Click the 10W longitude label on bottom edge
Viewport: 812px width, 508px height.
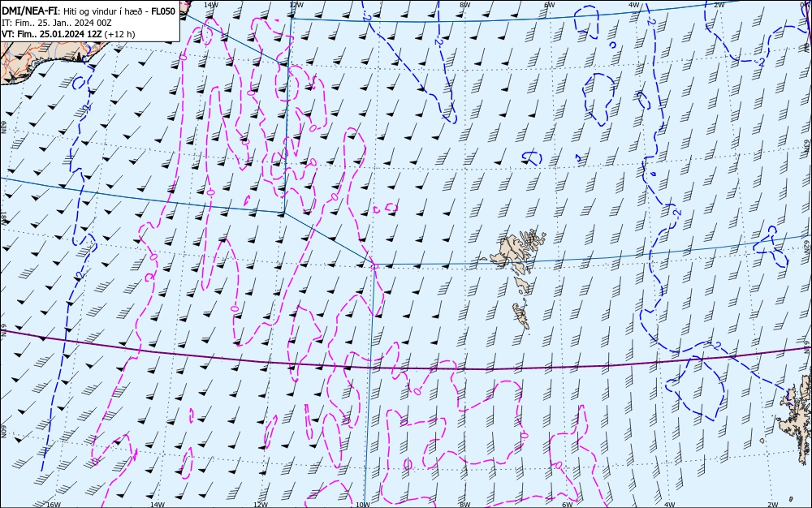tap(363, 505)
